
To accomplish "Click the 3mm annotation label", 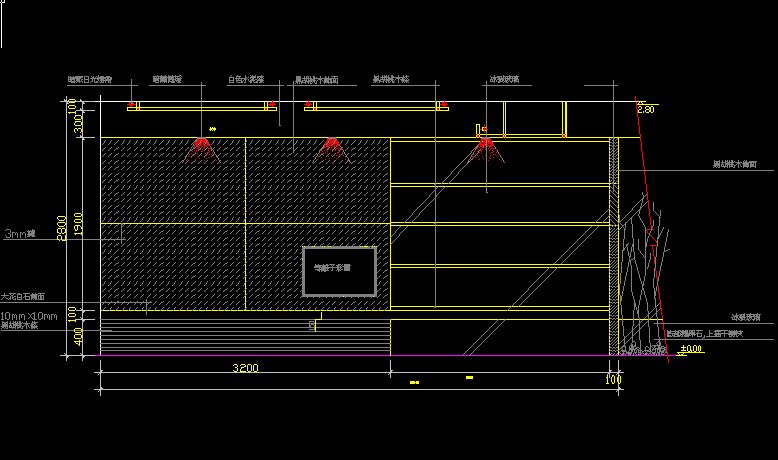I will [19, 233].
